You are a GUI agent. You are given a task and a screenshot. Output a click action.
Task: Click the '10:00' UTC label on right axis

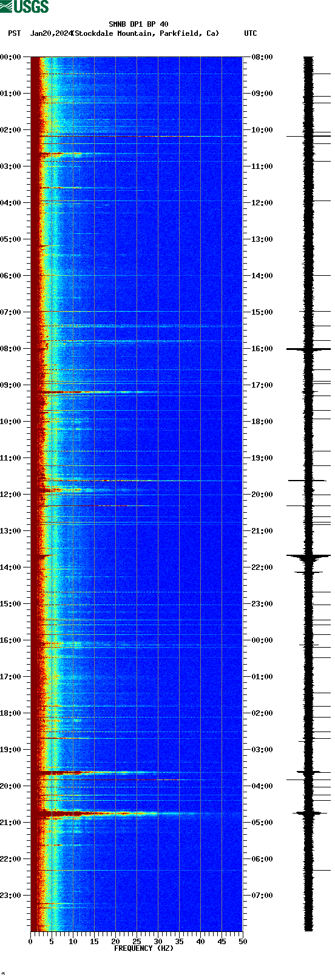(262, 130)
